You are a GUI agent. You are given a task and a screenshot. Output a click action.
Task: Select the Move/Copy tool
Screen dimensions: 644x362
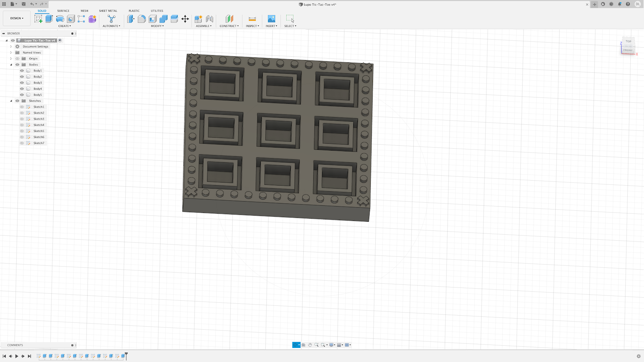(x=185, y=19)
